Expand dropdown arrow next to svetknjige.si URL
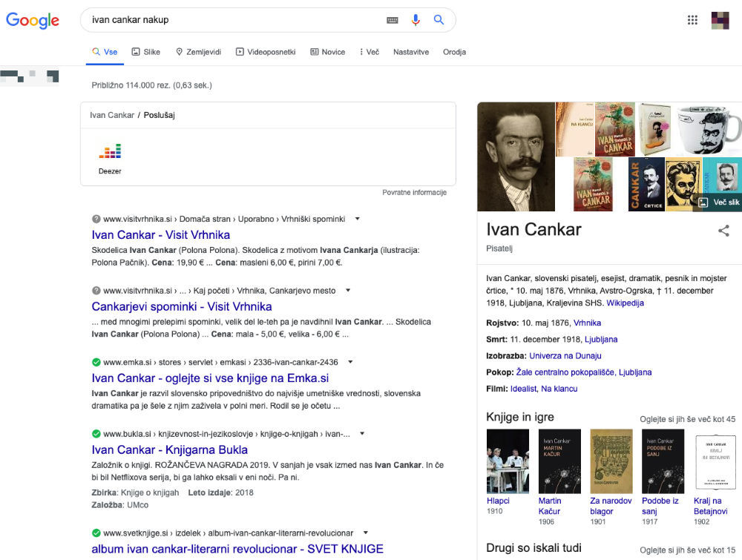Viewport: 742px width, 560px height. 365,533
